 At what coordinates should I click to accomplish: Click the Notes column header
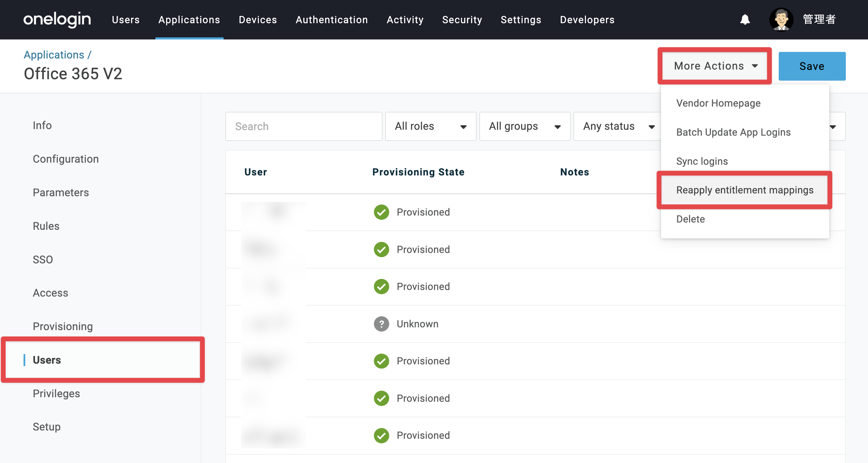[x=575, y=172]
